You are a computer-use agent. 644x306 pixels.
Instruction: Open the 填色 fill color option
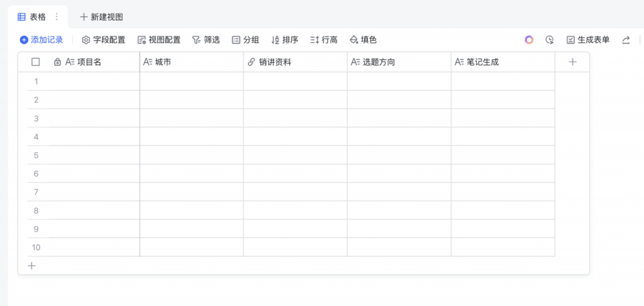[363, 40]
